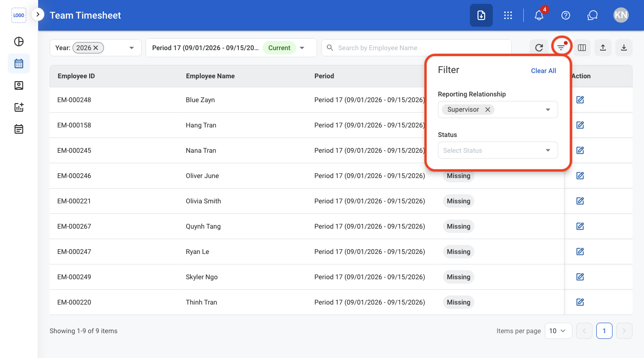Edit timesheet for Ryan Le

[x=580, y=252]
